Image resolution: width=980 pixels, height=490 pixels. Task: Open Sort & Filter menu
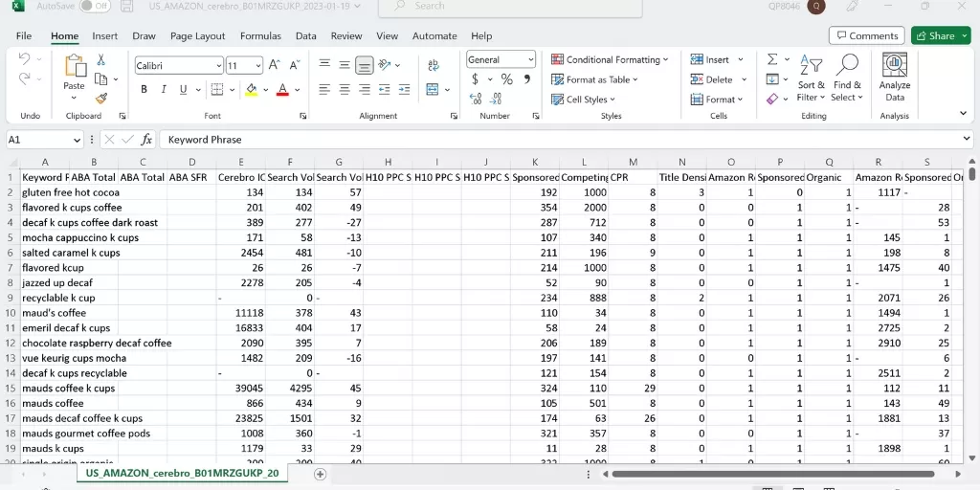[x=812, y=78]
